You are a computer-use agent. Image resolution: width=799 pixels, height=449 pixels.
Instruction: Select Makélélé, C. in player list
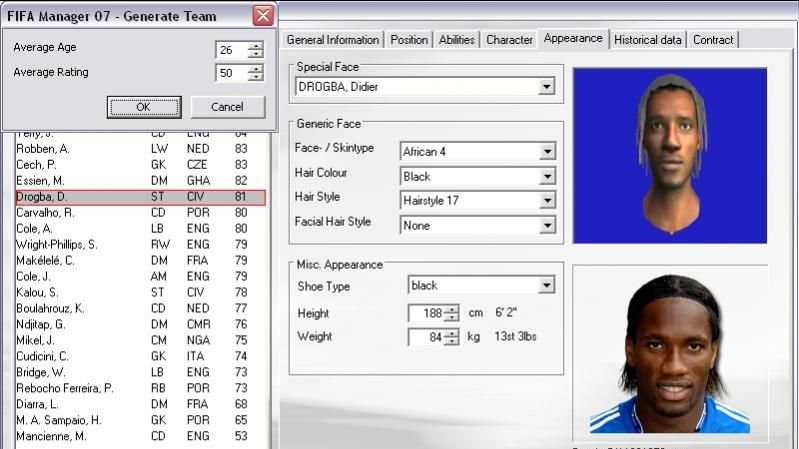pyautogui.click(x=141, y=260)
